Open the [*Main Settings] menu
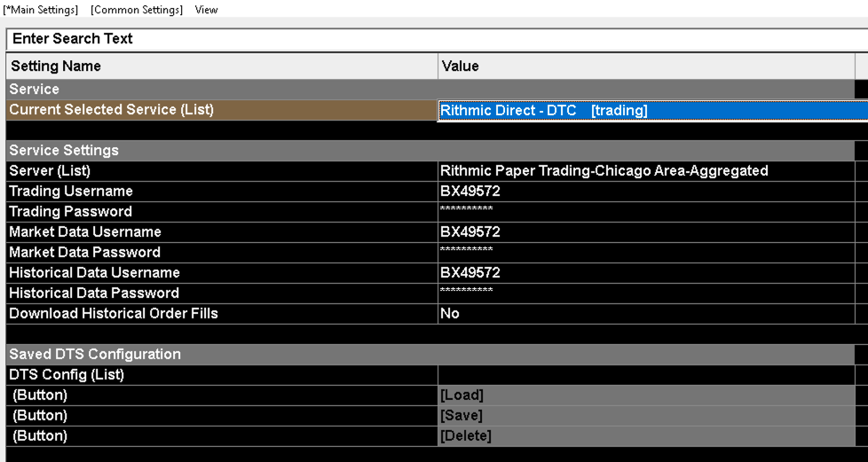The height and width of the screenshot is (462, 868). (41, 10)
